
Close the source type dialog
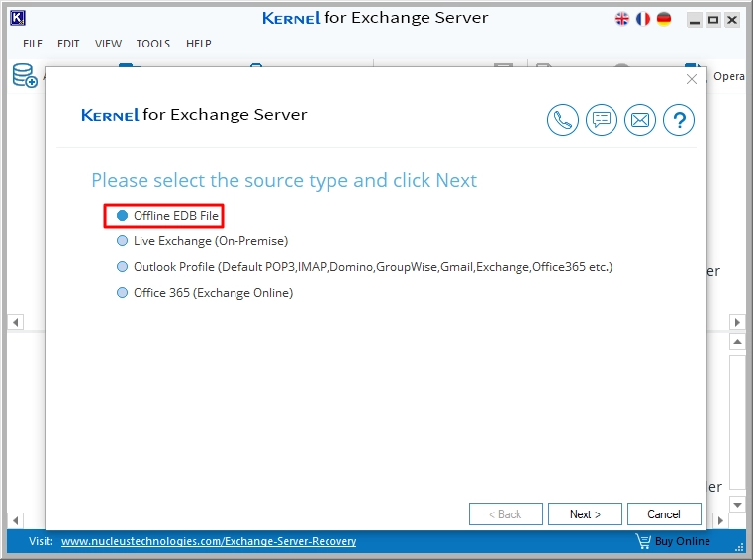tap(692, 79)
